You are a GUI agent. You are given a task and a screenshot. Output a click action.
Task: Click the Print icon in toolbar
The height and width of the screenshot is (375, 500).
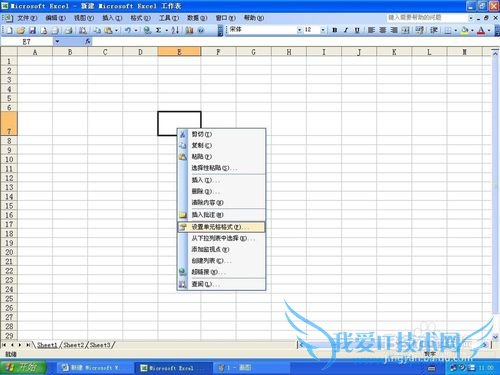(x=69, y=30)
